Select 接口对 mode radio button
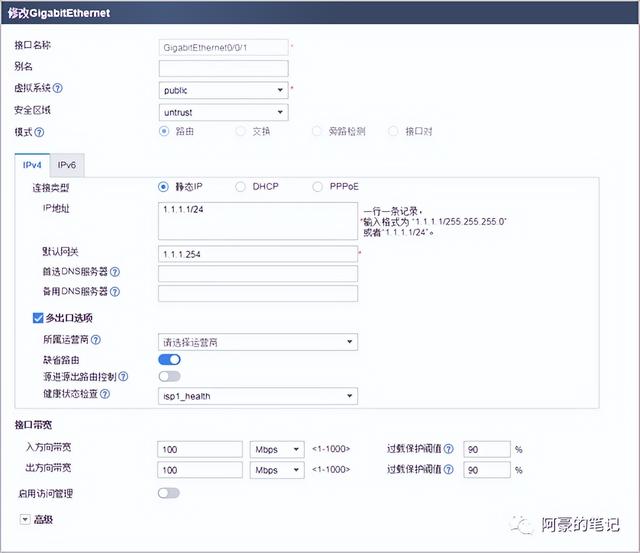Viewport: 640px width, 553px height. click(393, 131)
